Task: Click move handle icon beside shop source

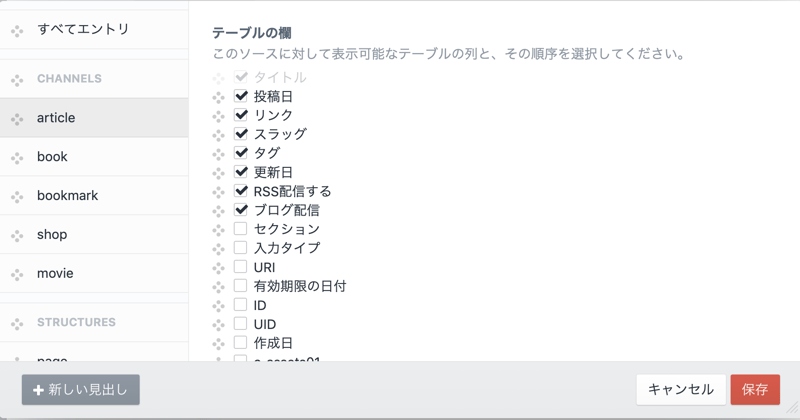Action: point(17,236)
